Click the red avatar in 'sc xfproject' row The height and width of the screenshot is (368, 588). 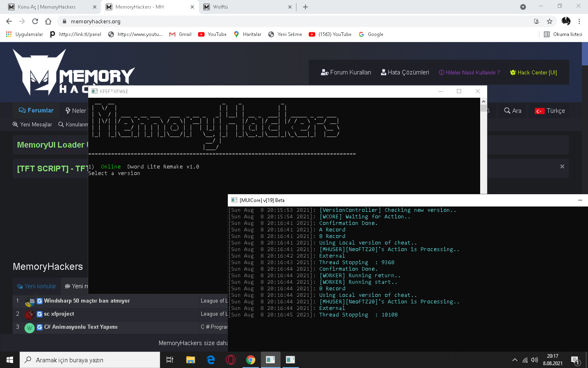[29, 315]
